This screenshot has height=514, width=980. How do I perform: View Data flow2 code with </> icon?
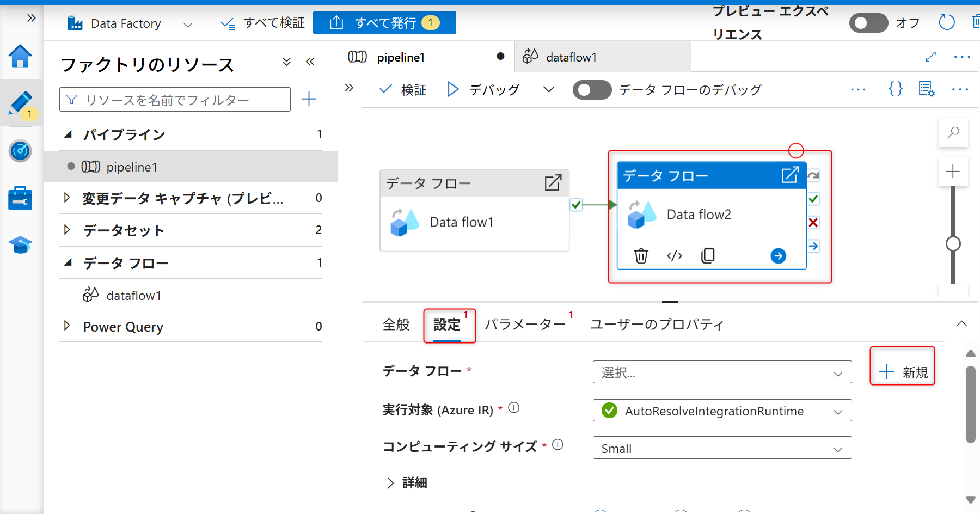[x=674, y=255]
